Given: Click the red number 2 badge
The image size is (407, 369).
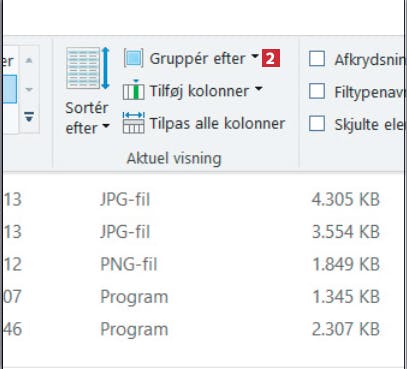Looking at the screenshot, I should [x=271, y=58].
